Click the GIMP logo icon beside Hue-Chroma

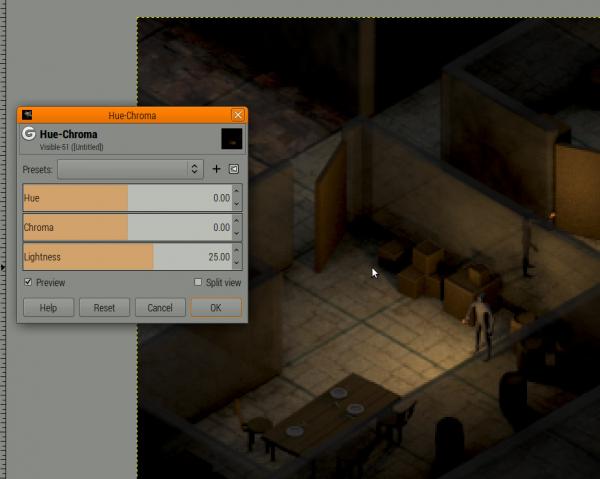29,134
